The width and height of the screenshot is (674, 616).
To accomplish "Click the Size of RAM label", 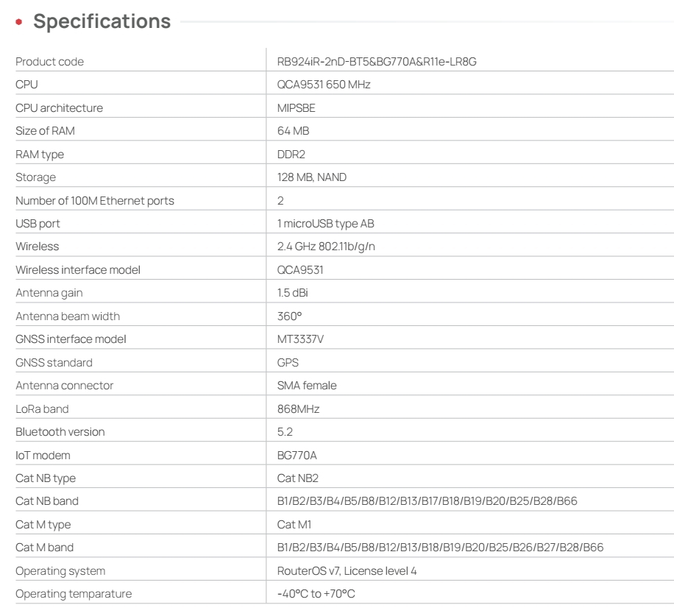I will coord(44,132).
